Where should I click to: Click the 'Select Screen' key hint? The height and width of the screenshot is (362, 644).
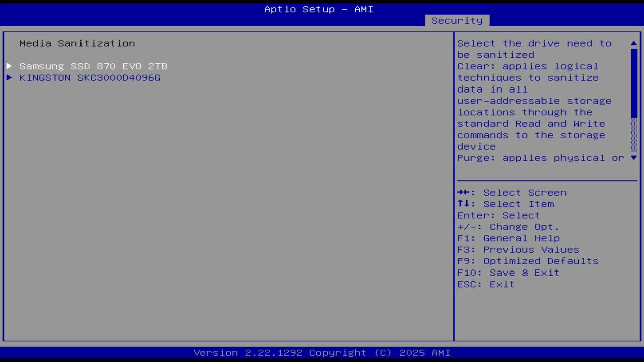(512, 193)
